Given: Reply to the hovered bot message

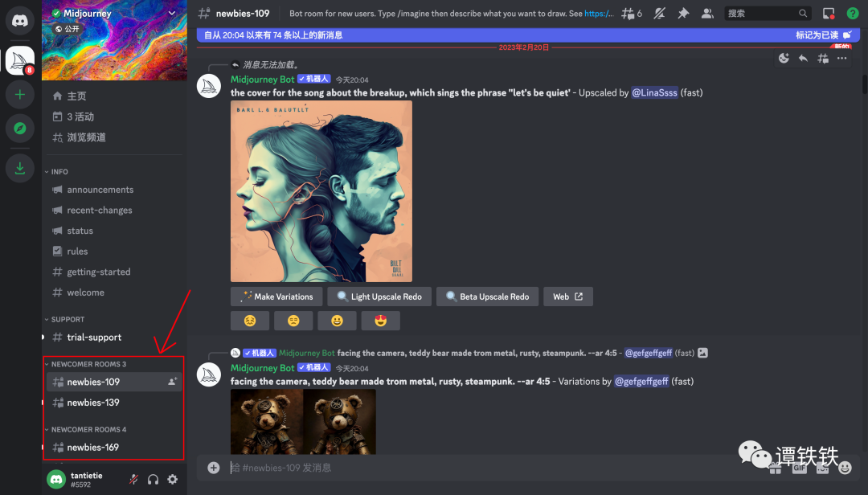Looking at the screenshot, I should [803, 58].
